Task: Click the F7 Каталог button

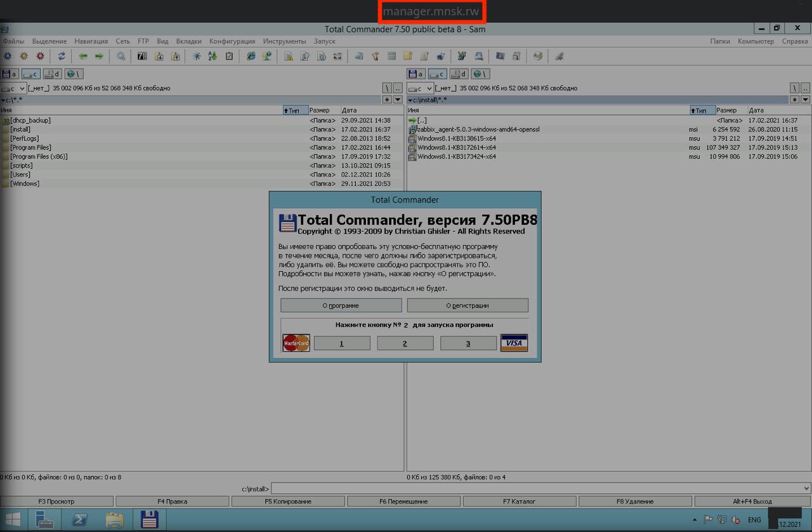Action: coord(520,502)
